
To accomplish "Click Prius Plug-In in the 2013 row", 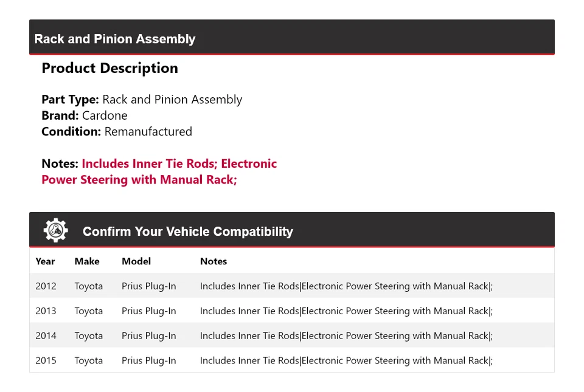I will point(149,311).
